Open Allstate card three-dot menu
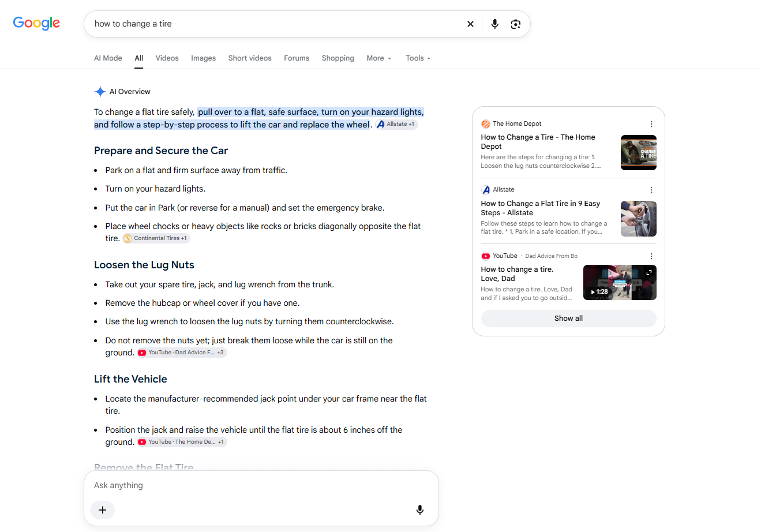 [x=651, y=190]
